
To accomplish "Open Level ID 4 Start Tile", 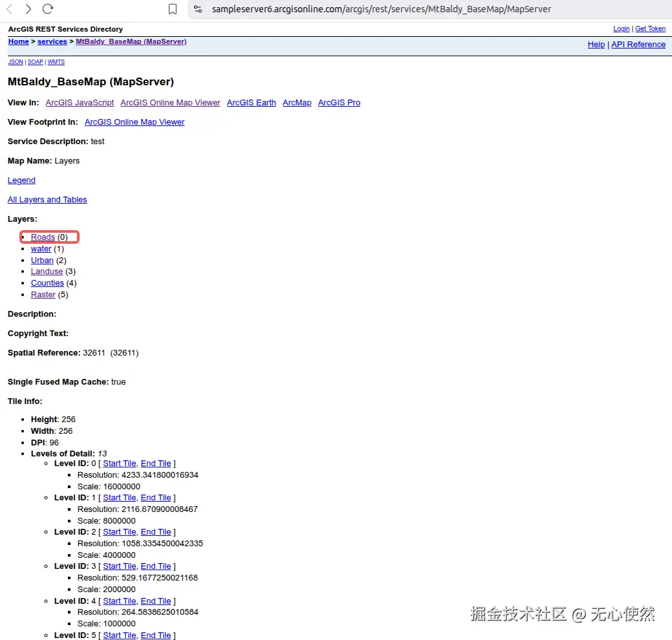I will tap(120, 601).
